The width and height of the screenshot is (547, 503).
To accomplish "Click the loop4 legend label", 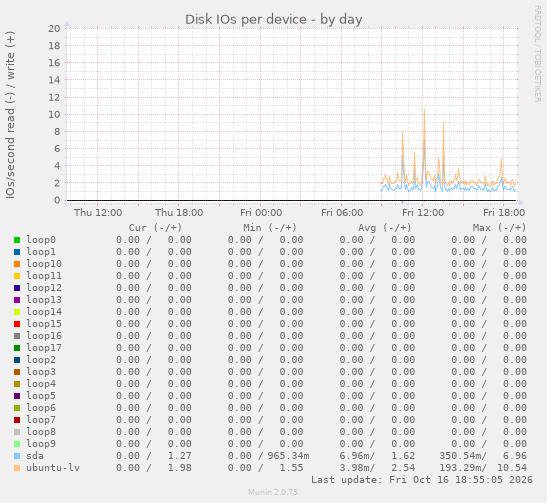I will (41, 384).
